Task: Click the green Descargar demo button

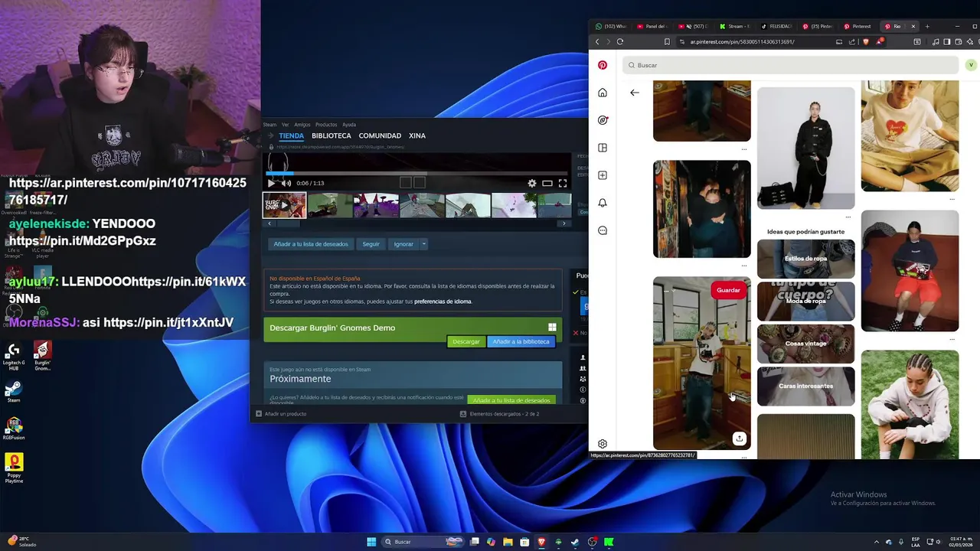Action: coord(465,341)
